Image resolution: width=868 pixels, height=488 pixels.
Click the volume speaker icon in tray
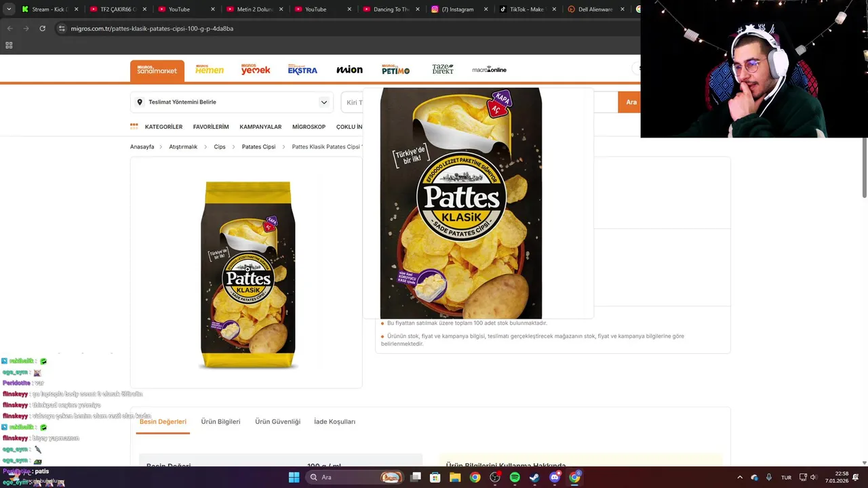click(814, 477)
